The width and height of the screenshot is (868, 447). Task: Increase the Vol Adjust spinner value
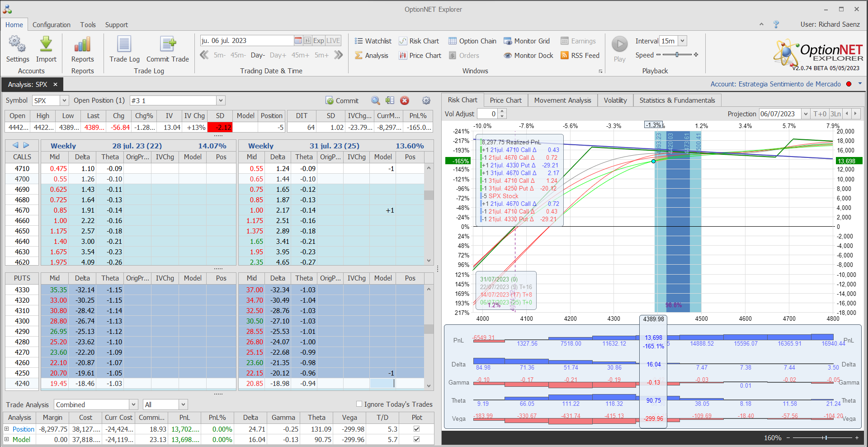click(x=502, y=111)
